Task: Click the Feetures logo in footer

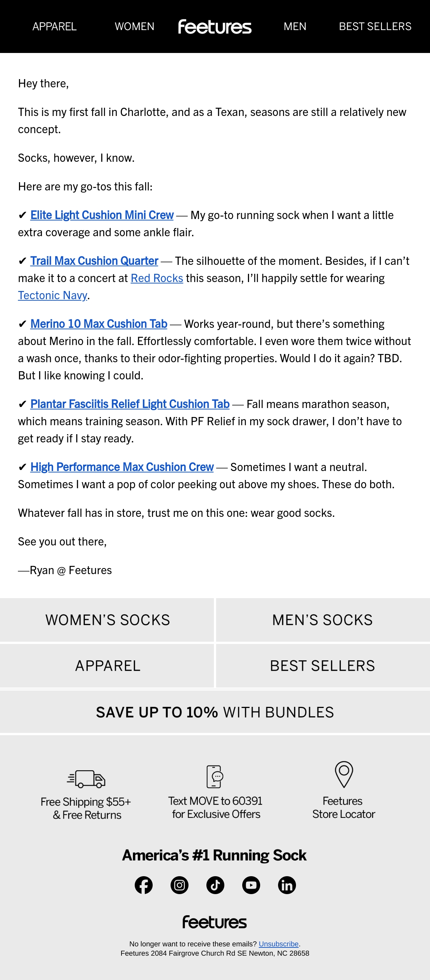Action: point(214,922)
